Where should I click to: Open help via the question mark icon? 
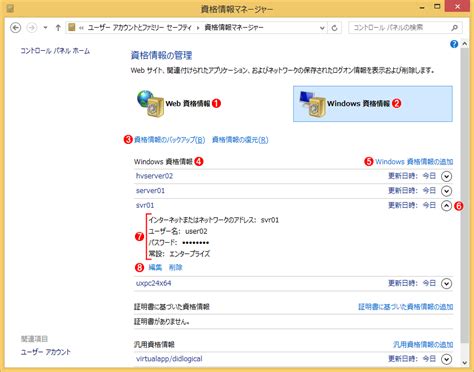click(454, 44)
